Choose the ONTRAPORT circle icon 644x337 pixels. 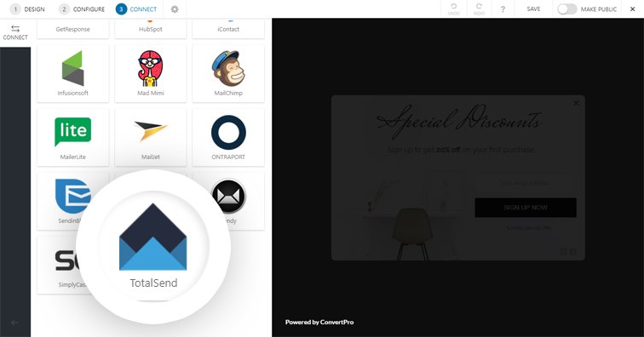228,132
